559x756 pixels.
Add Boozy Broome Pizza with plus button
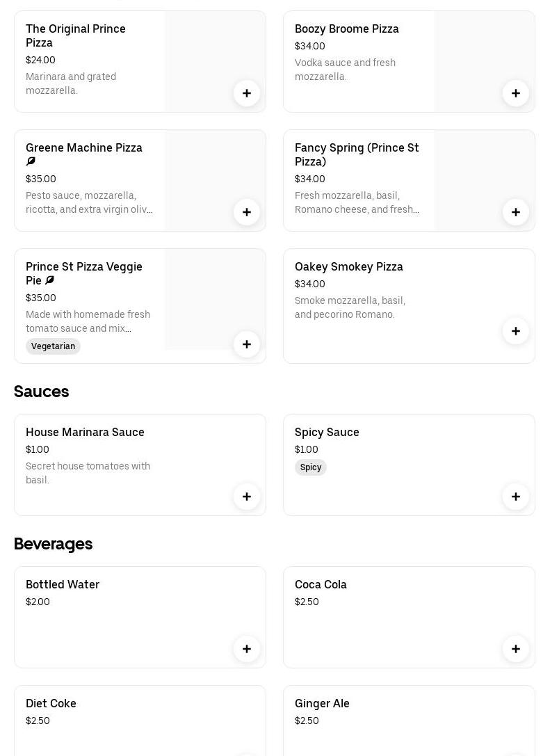[516, 93]
